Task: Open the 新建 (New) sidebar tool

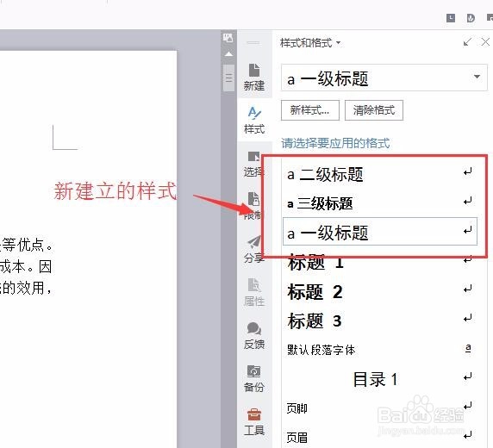Action: tap(254, 77)
